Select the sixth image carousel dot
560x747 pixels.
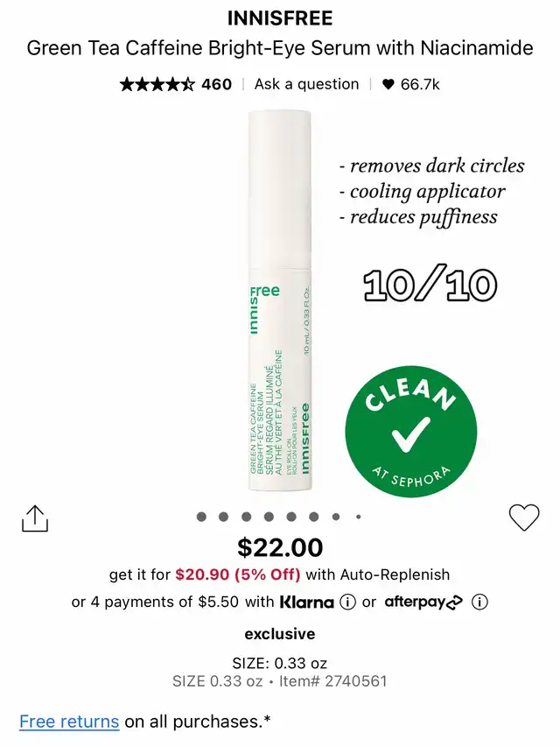pyautogui.click(x=314, y=517)
